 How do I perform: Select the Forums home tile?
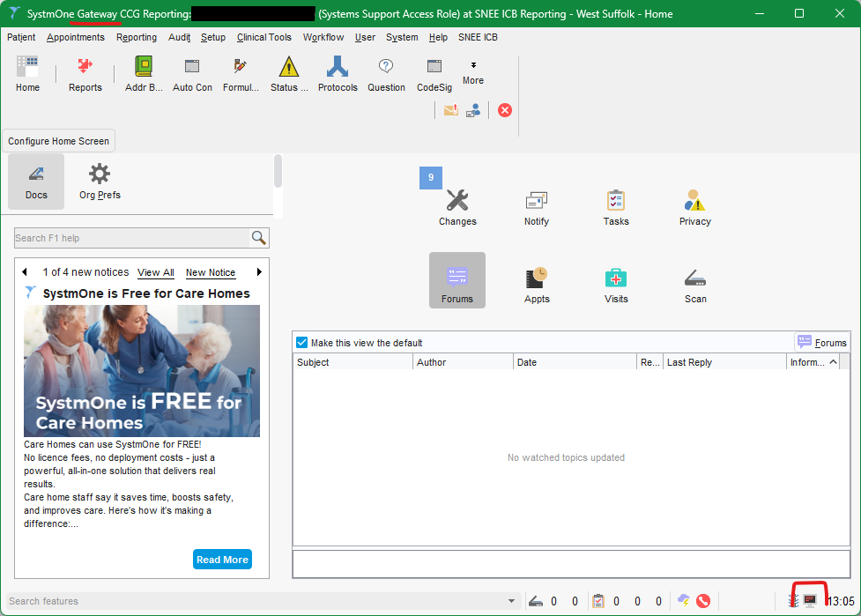[x=457, y=280]
